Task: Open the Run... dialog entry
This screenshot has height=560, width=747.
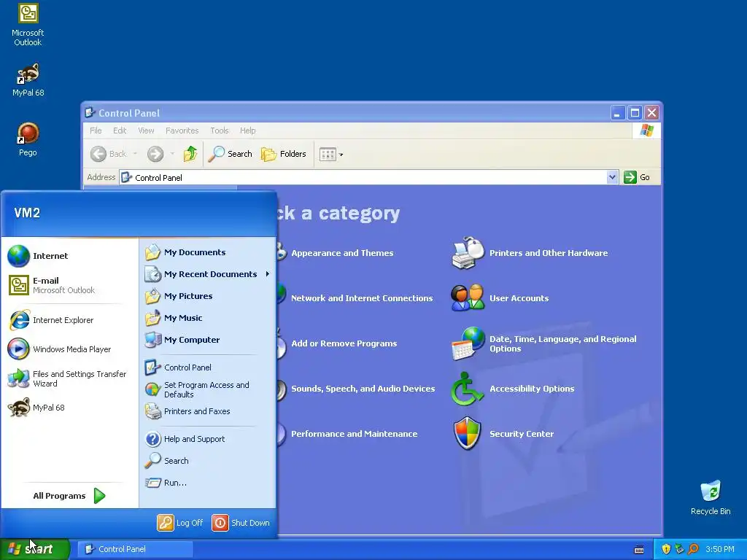Action: tap(166, 483)
